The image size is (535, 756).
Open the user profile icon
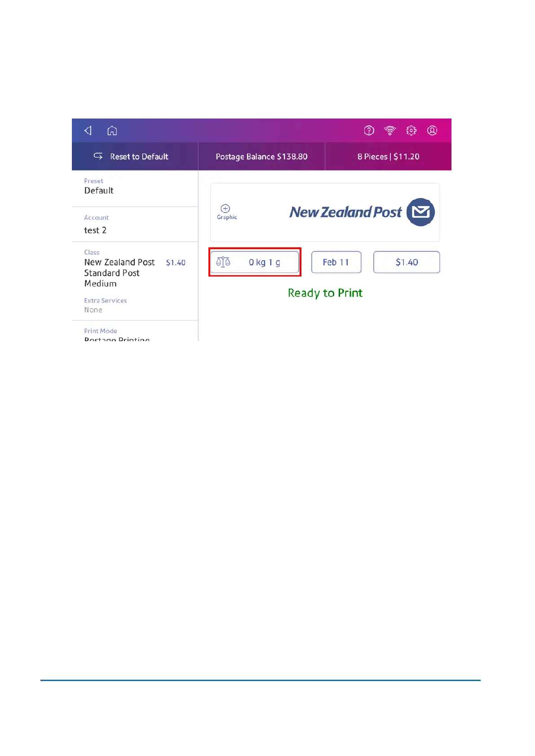pos(432,131)
